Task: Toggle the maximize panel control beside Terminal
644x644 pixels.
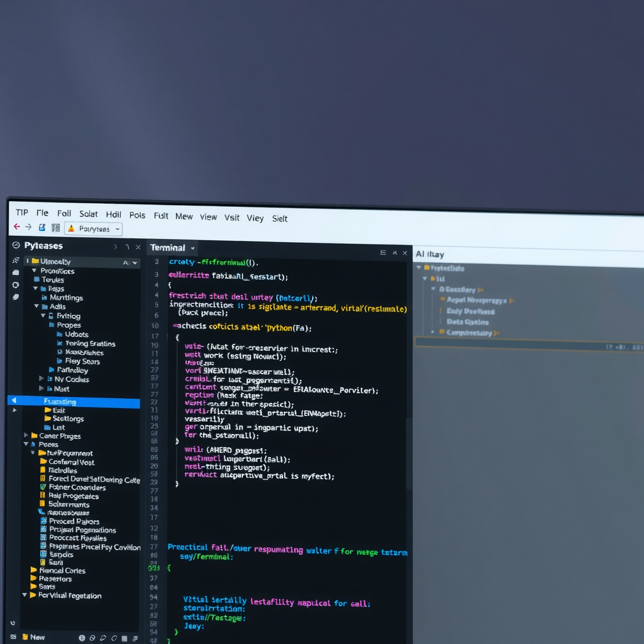Action: pos(394,252)
